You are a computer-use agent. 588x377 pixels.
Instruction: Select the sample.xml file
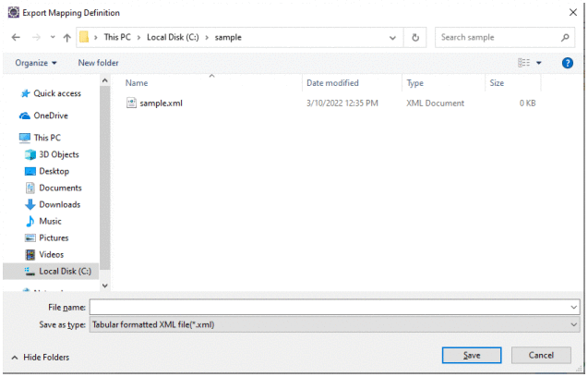coord(161,103)
